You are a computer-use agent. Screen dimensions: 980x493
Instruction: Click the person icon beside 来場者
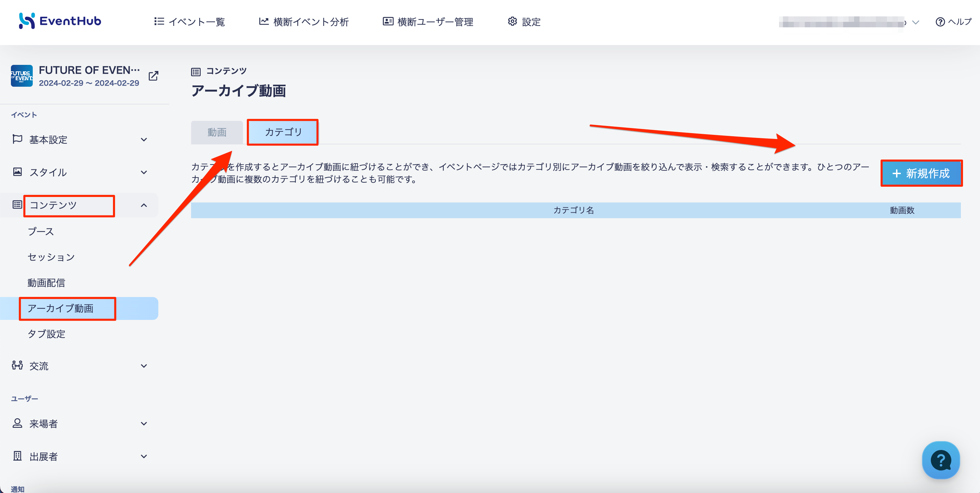(x=17, y=423)
